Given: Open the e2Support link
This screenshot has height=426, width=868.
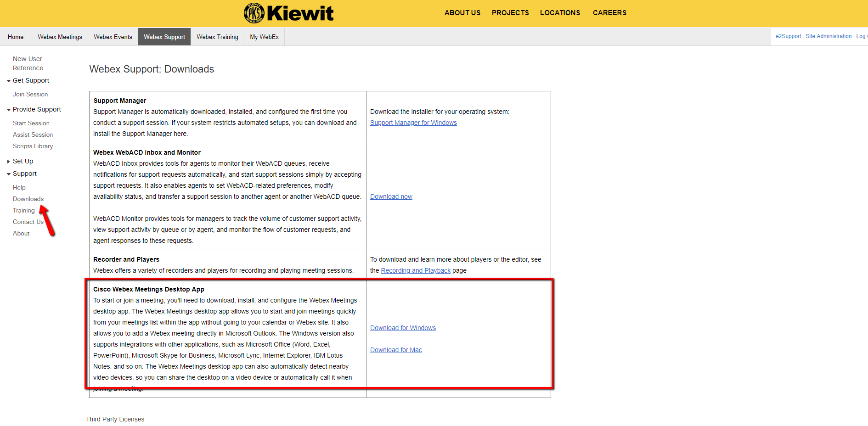Looking at the screenshot, I should [x=788, y=36].
